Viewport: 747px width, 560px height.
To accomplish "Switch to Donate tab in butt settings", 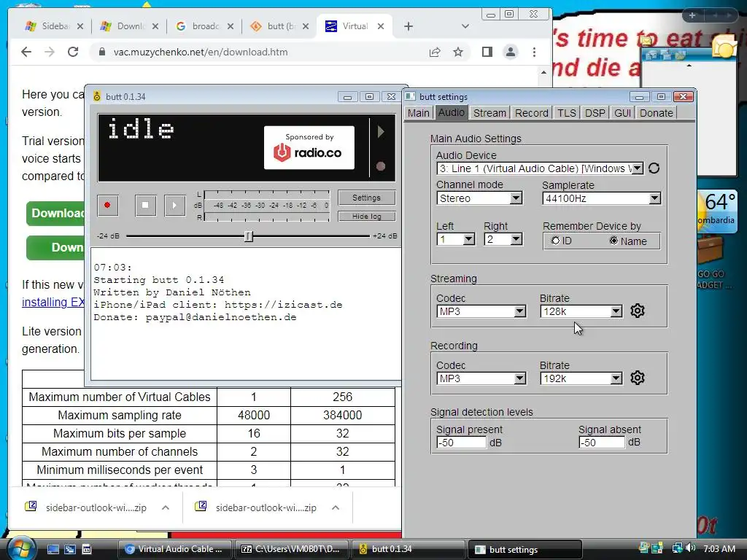I will [x=656, y=113].
